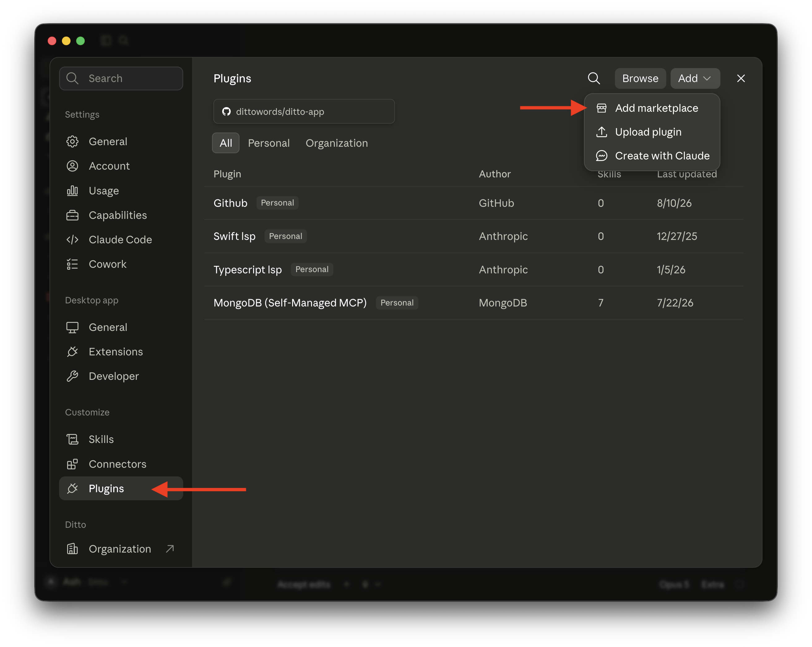Open Extensions settings
Screen dimensions: 812x647
121,352
